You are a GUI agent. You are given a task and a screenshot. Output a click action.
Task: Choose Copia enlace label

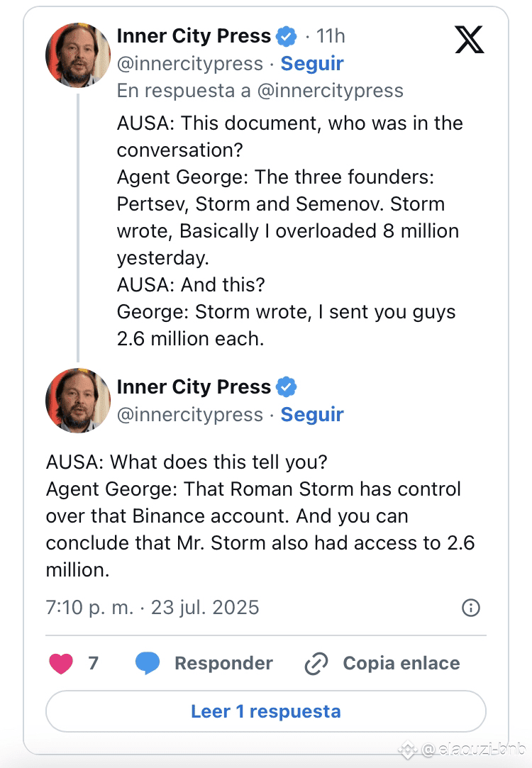tap(401, 663)
